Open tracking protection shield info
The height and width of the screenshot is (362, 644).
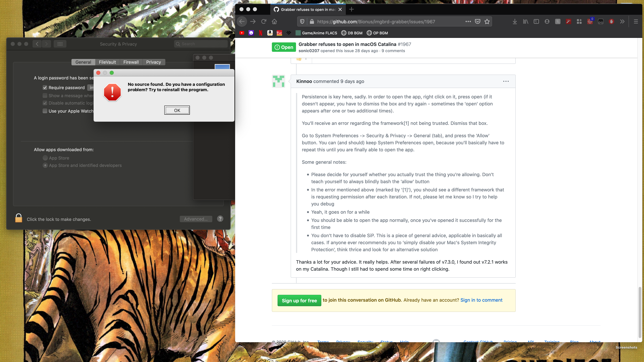click(x=302, y=22)
